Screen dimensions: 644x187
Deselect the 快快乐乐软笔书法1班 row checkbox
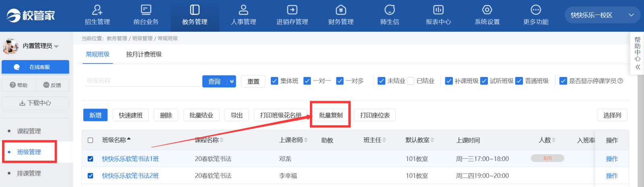tap(91, 159)
